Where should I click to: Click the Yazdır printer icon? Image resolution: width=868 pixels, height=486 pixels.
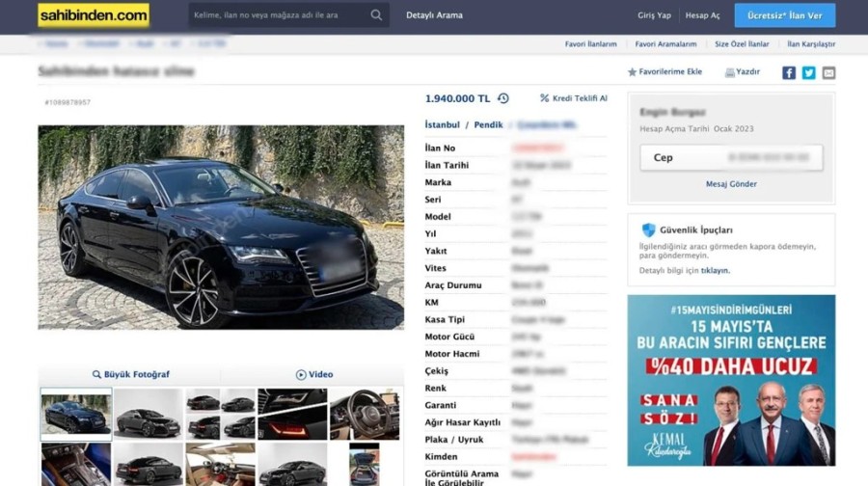730,72
